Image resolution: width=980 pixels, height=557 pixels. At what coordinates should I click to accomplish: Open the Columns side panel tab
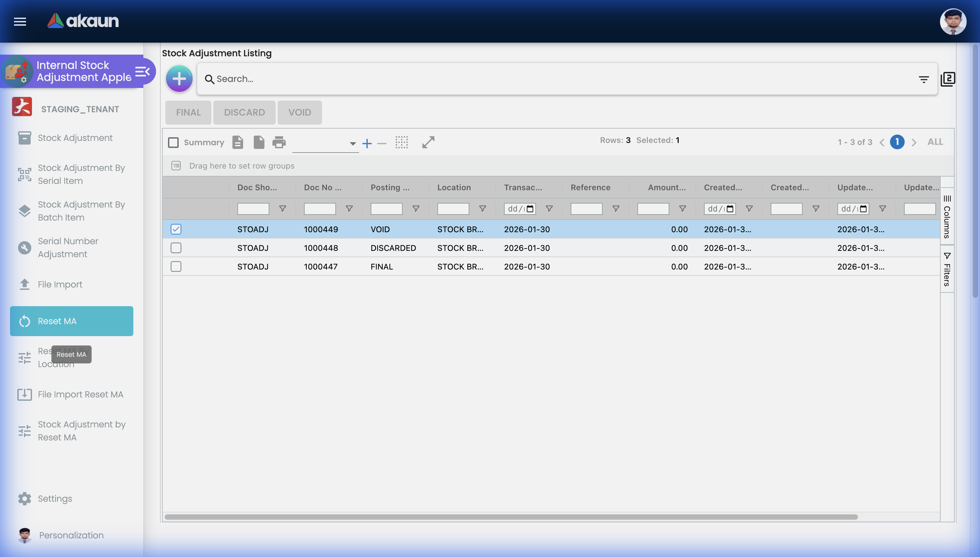pyautogui.click(x=947, y=217)
